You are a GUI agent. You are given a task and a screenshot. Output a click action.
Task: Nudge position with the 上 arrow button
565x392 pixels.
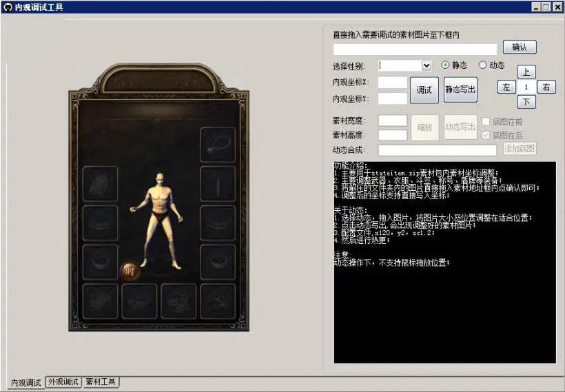(x=526, y=72)
